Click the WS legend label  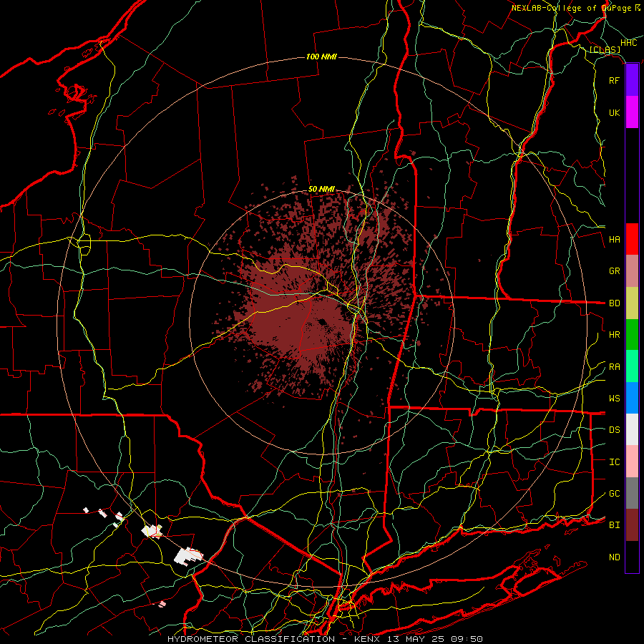coord(614,399)
